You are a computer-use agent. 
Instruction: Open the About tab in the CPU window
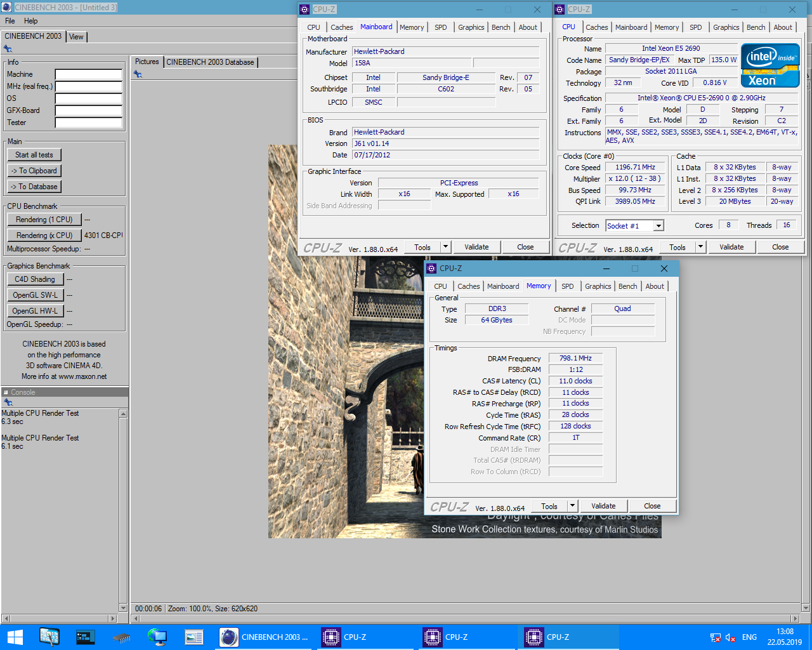pos(783,27)
